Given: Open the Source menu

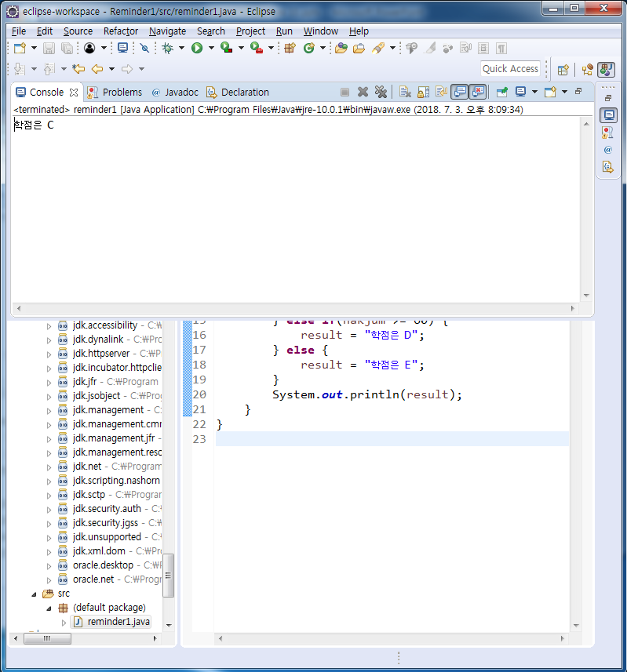Looking at the screenshot, I should click(x=78, y=31).
